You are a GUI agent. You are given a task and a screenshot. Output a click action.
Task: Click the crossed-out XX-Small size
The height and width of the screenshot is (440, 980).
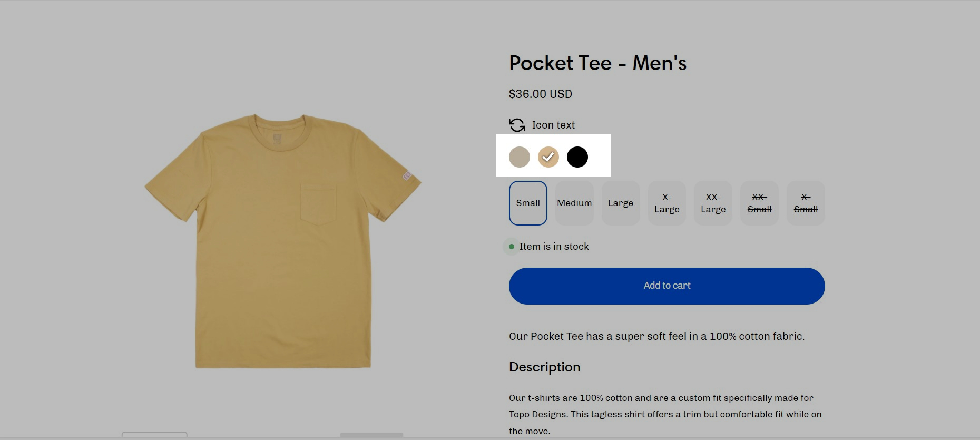(759, 203)
